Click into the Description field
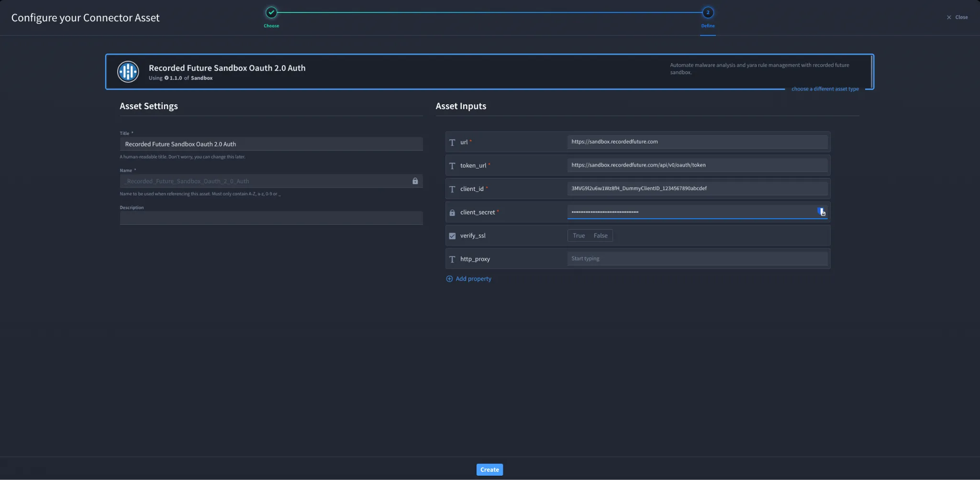 (271, 218)
